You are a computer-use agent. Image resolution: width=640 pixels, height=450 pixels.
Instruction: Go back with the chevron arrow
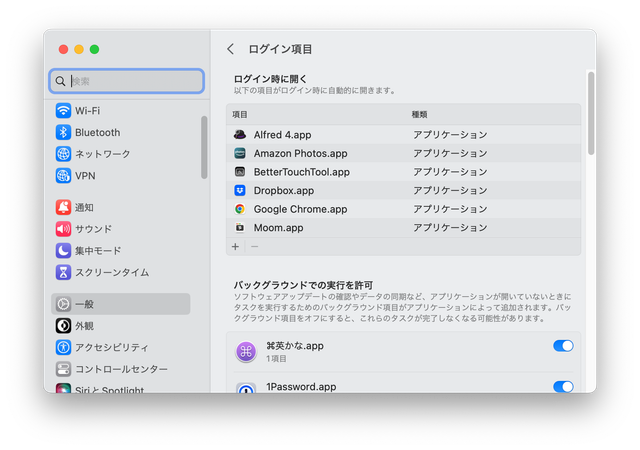point(231,49)
